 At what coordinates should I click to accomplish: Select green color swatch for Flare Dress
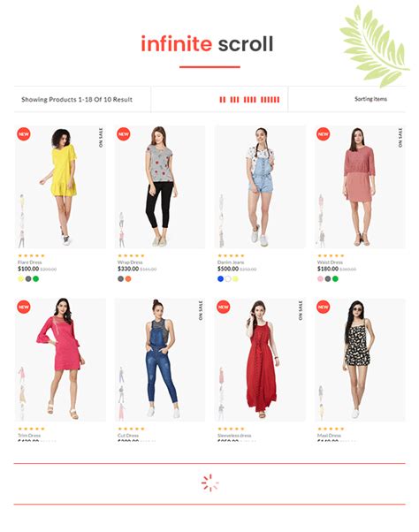pos(35,279)
